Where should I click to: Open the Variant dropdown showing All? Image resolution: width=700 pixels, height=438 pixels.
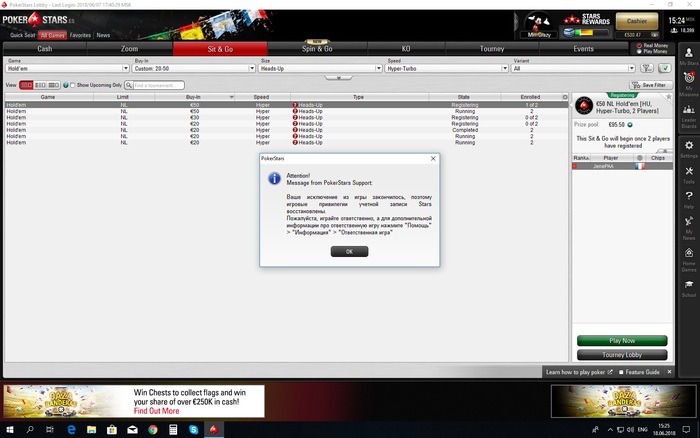click(573, 68)
